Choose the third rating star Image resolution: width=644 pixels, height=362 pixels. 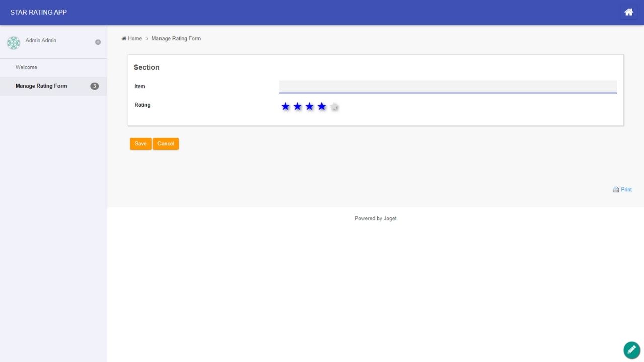(309, 106)
